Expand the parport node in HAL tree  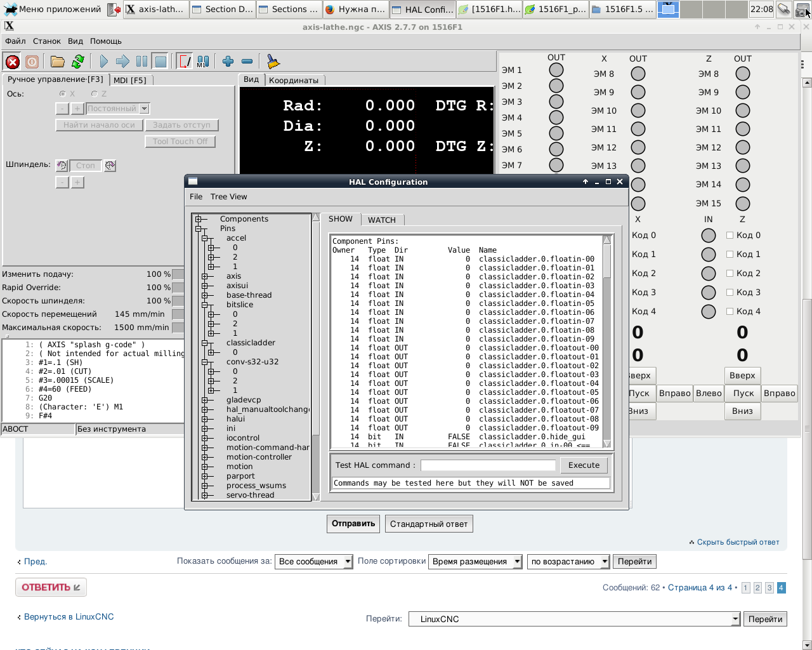205,476
